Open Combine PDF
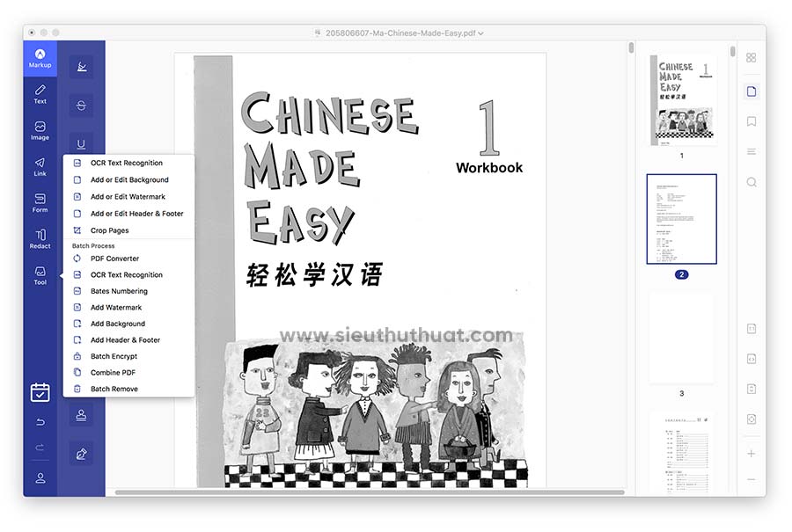 pos(128,373)
